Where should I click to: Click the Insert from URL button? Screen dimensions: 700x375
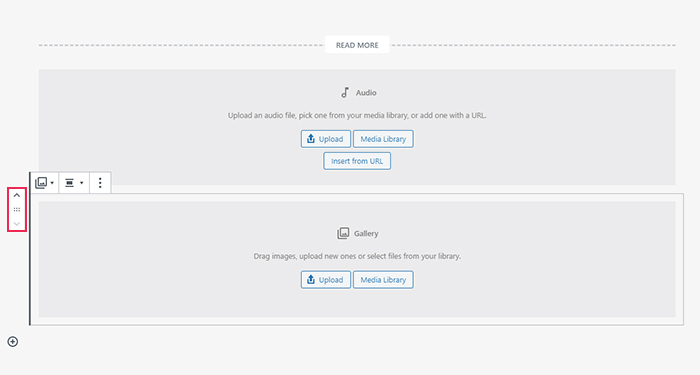(x=357, y=161)
